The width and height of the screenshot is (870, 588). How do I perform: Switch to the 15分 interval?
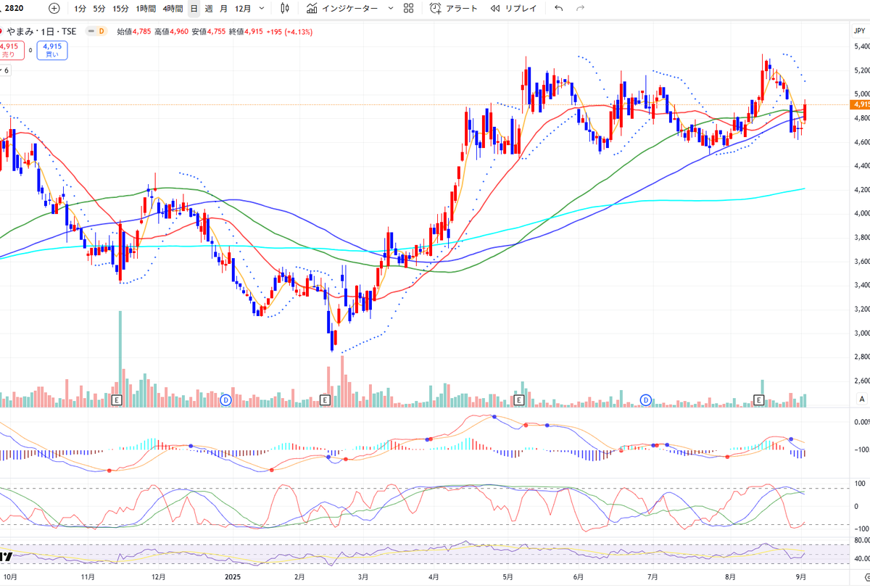pos(120,9)
